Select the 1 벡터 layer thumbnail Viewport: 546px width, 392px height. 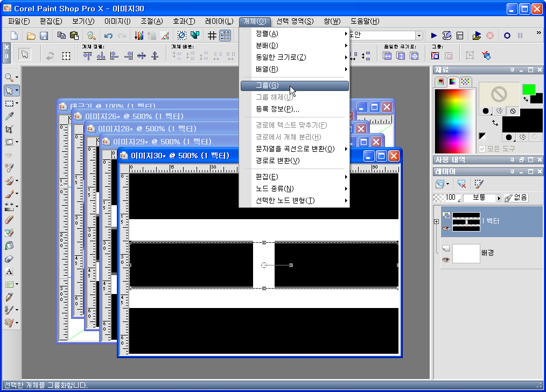coord(466,222)
